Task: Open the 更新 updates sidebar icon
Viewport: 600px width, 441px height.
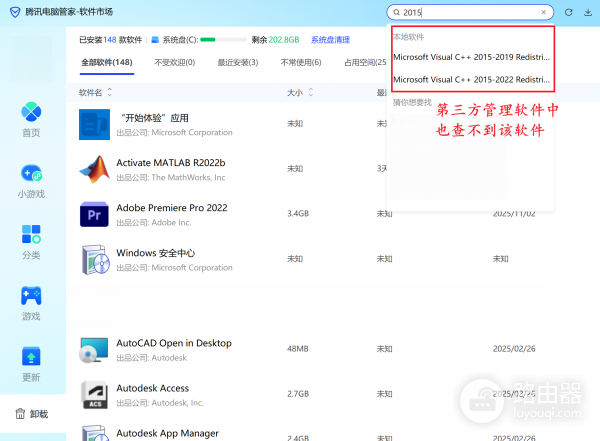Action: pos(31,356)
